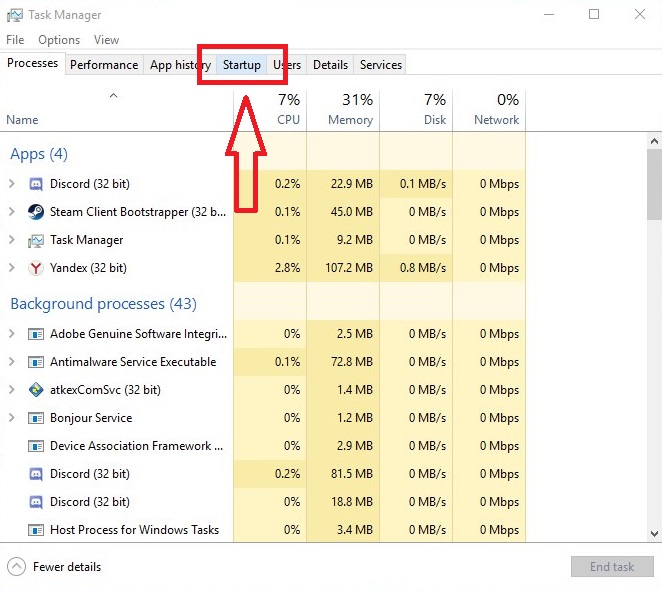Click the scrollbar down arrow
662x591 pixels.
coord(654,534)
